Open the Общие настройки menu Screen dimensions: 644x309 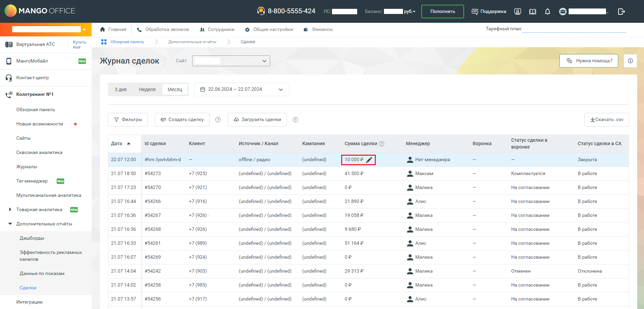click(x=269, y=30)
